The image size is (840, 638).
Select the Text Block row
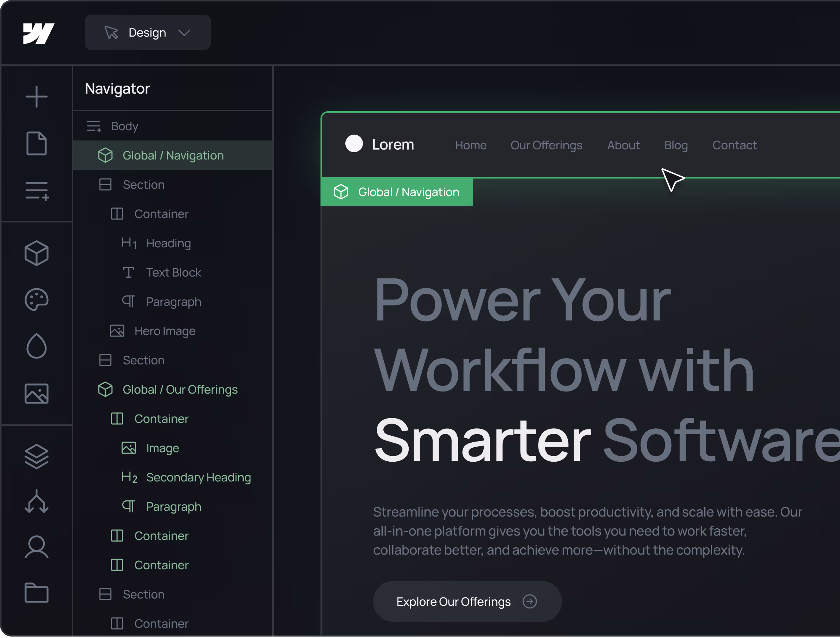[x=173, y=272]
